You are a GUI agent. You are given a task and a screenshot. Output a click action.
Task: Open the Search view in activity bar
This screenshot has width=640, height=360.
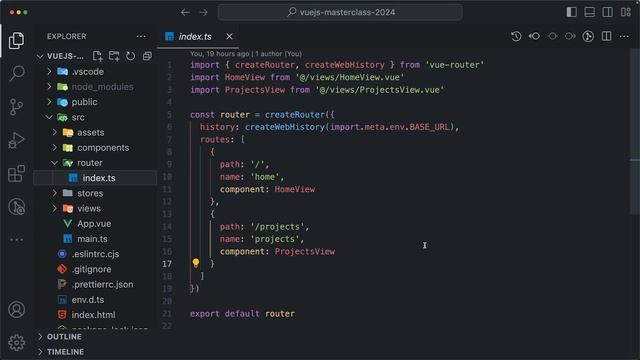pyautogui.click(x=16, y=73)
